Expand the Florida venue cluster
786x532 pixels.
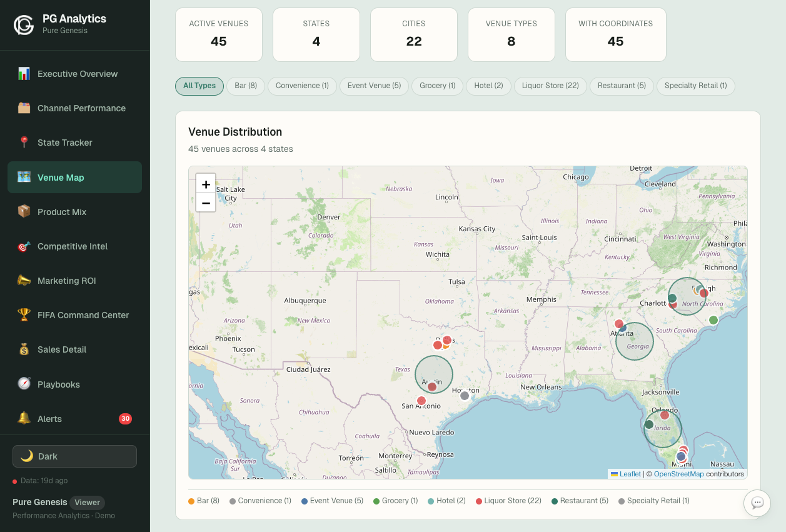662,428
